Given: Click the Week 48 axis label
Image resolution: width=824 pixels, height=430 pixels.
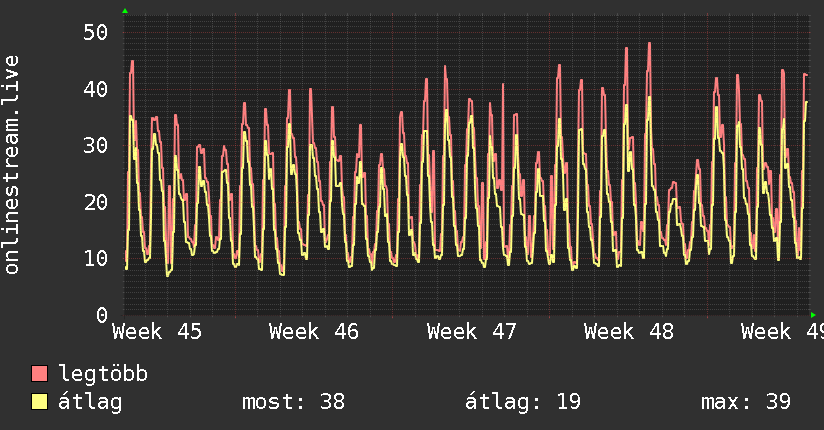Looking at the screenshot, I should (629, 332).
